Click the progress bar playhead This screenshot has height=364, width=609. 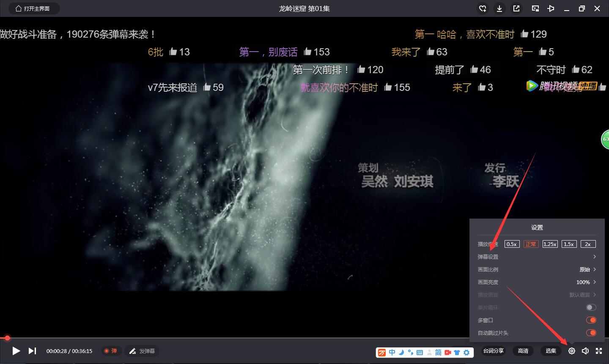pos(7,338)
